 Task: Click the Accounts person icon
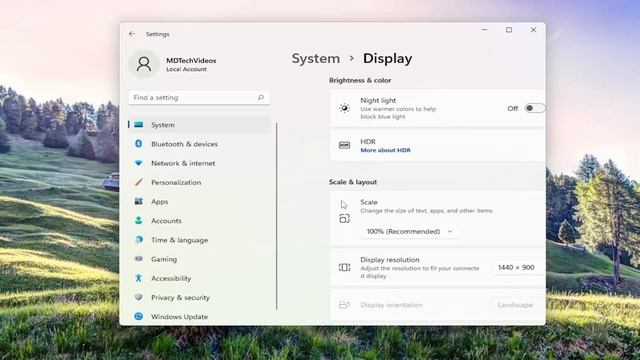tap(139, 220)
